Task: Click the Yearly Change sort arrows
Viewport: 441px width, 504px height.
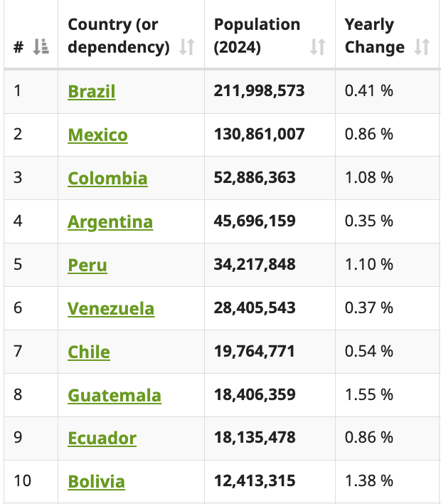Action: pos(422,48)
